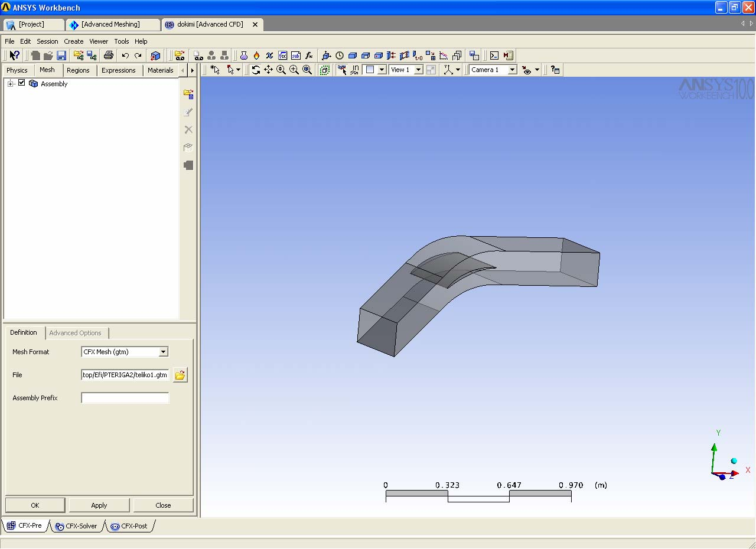
Task: Open the Session menu
Action: pyautogui.click(x=47, y=41)
